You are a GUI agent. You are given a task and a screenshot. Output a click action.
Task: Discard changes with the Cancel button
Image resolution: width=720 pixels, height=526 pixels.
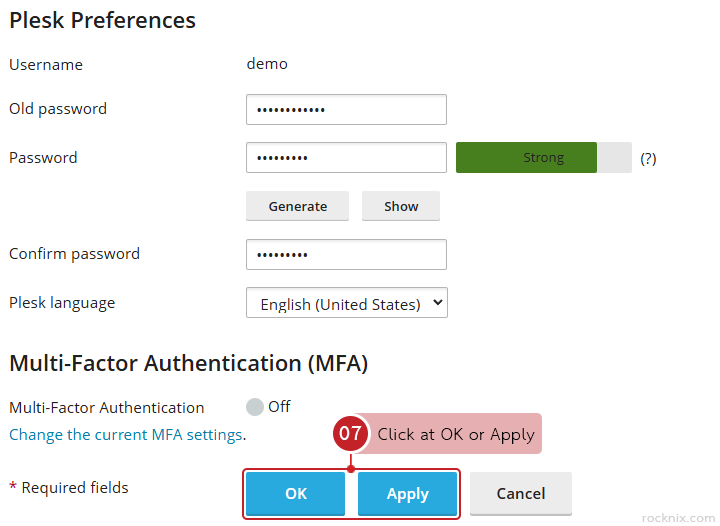click(521, 494)
